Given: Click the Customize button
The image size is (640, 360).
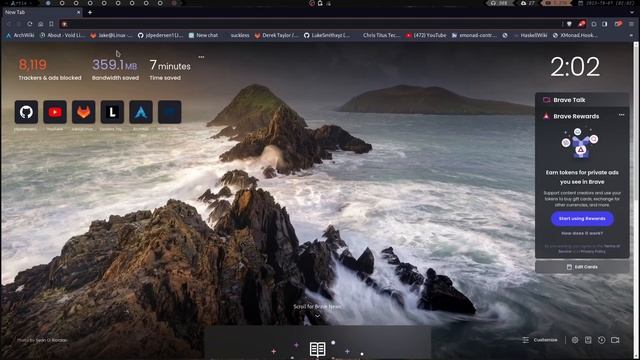Looking at the screenshot, I should click(x=540, y=340).
